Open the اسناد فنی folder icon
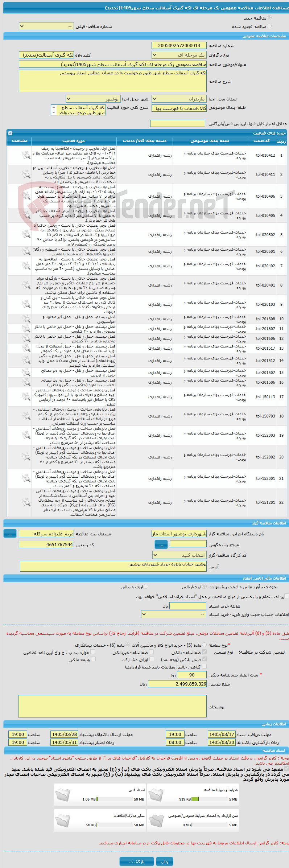 point(62,795)
